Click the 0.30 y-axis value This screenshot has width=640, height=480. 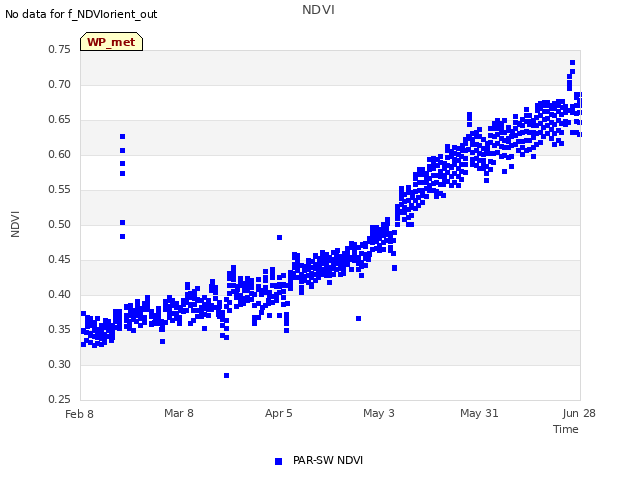(59, 364)
